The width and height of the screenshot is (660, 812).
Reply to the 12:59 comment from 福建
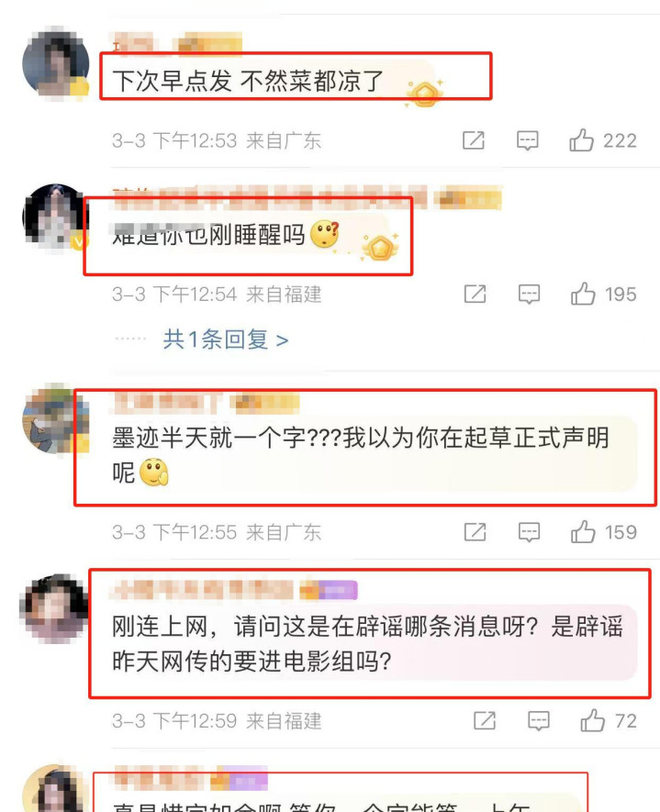pyautogui.click(x=539, y=720)
